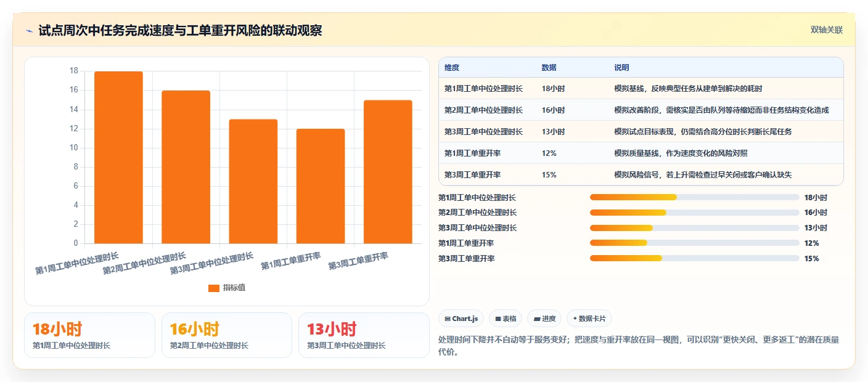The image size is (868, 382).
Task: Click the 双轴关联 badge in the header
Action: [826, 30]
